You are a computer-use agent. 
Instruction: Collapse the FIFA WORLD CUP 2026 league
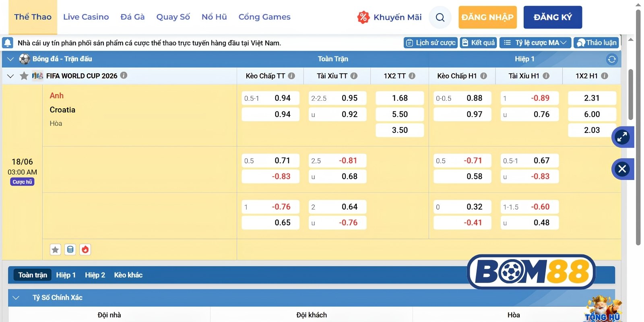[10, 76]
